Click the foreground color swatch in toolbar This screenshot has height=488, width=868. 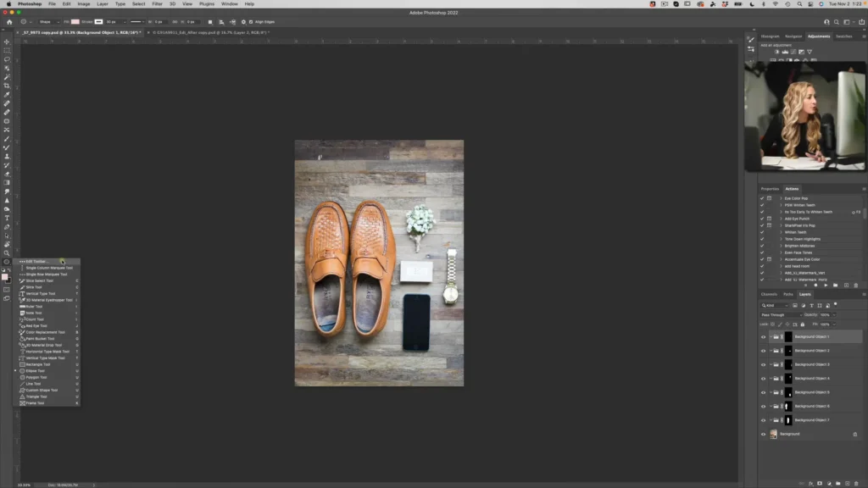(x=5, y=277)
